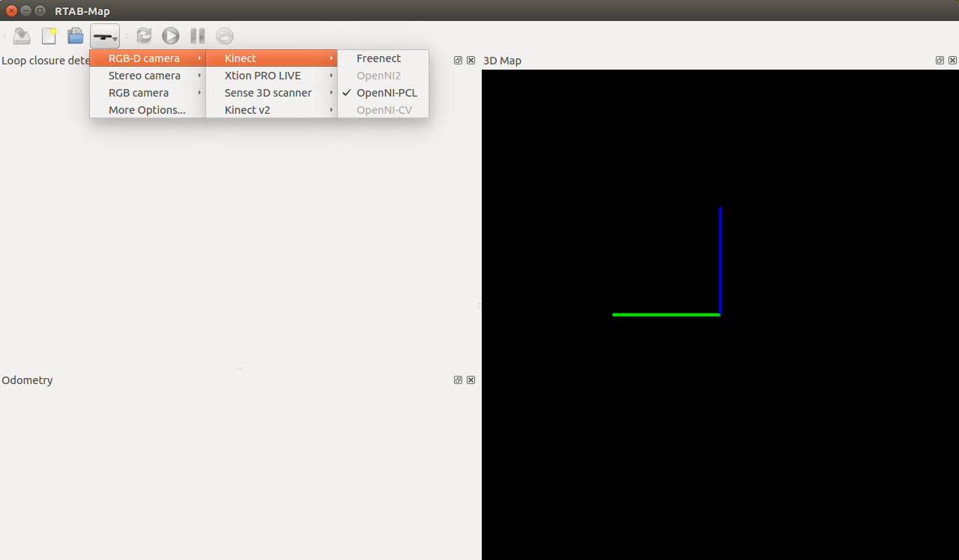Maximize the RTAB-Map window
This screenshot has width=959, height=560.
click(x=40, y=10)
